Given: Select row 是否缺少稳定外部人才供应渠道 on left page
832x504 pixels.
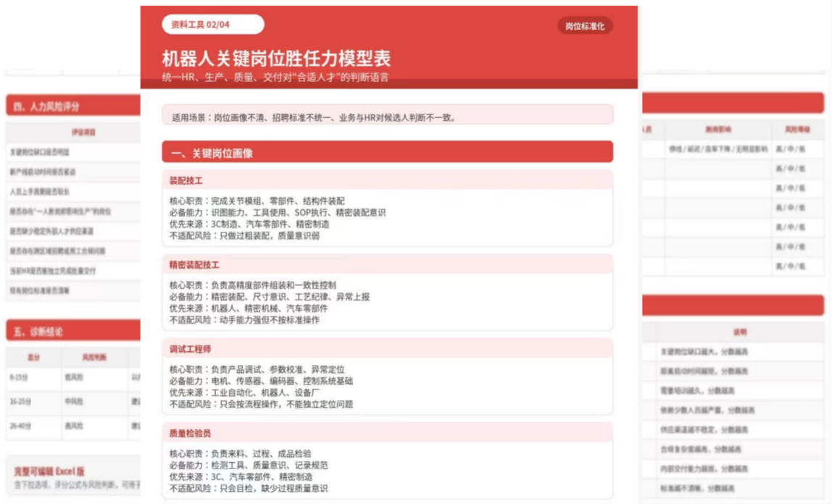Looking at the screenshot, I should pyautogui.click(x=73, y=231).
